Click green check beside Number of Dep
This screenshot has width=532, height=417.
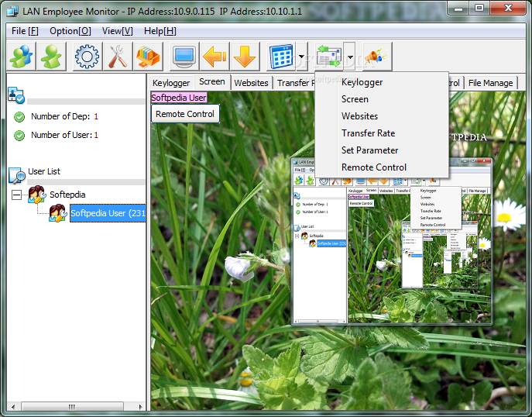(19, 117)
